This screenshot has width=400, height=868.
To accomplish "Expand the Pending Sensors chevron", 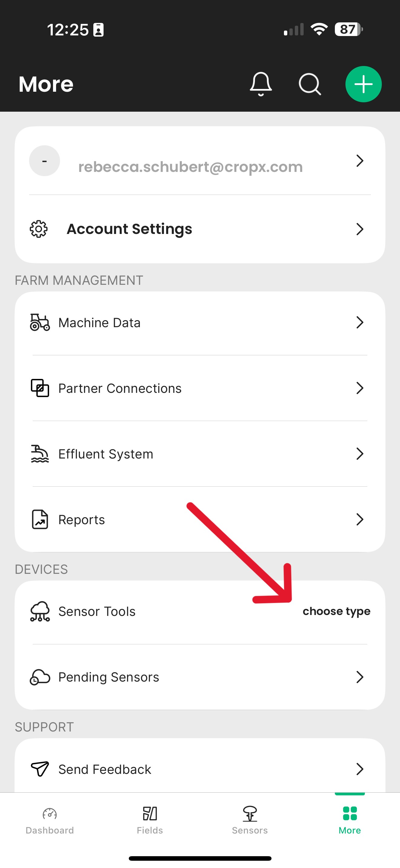I will click(360, 677).
